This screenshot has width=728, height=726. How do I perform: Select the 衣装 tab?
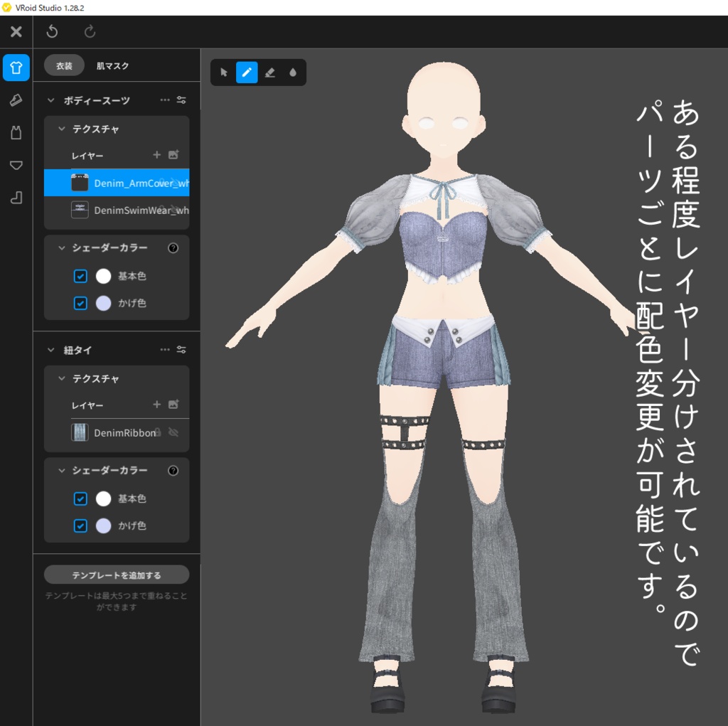64,65
